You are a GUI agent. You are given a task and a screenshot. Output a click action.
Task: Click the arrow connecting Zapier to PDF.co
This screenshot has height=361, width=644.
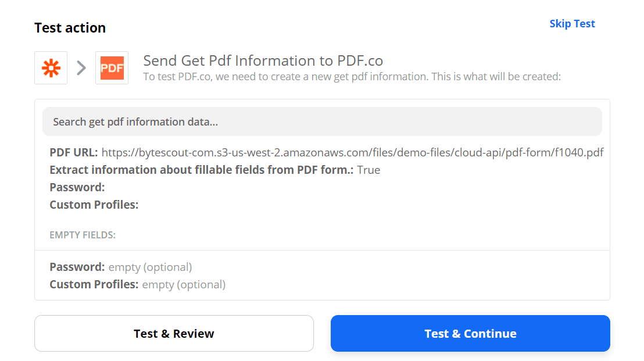(x=81, y=67)
